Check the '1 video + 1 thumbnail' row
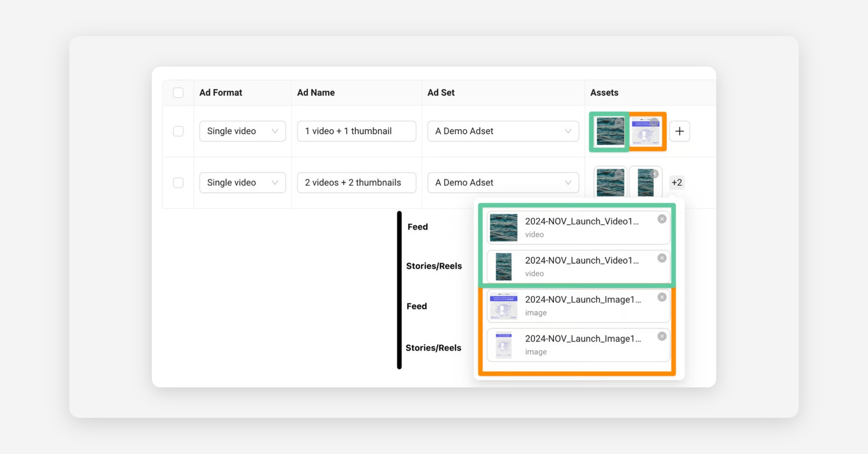 coord(178,131)
